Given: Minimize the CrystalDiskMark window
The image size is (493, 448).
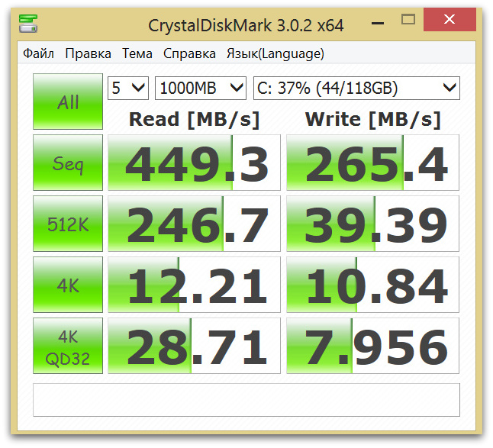Looking at the screenshot, I should [377, 23].
